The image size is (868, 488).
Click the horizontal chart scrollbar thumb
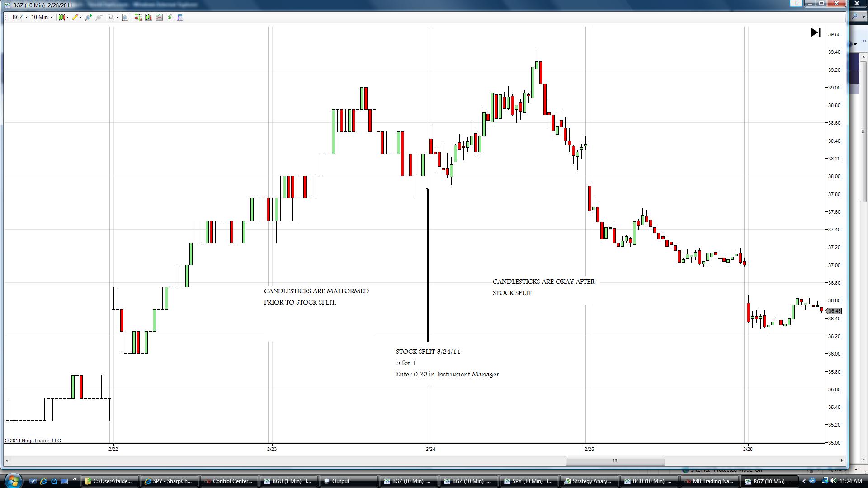point(615,460)
